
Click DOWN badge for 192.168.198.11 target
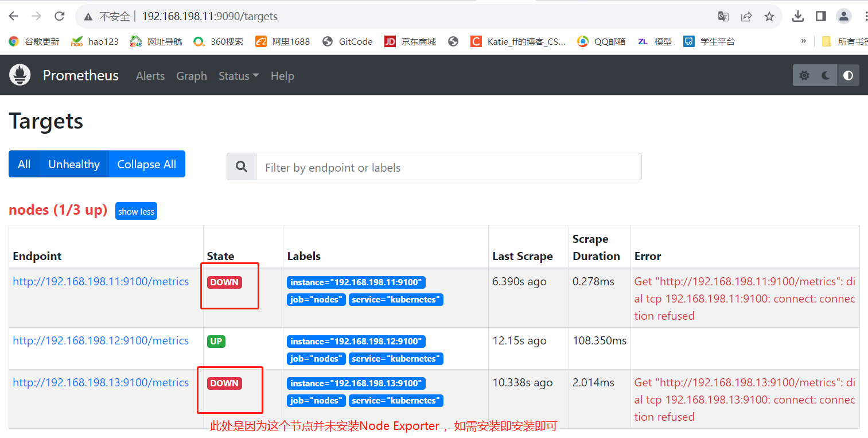(x=224, y=282)
